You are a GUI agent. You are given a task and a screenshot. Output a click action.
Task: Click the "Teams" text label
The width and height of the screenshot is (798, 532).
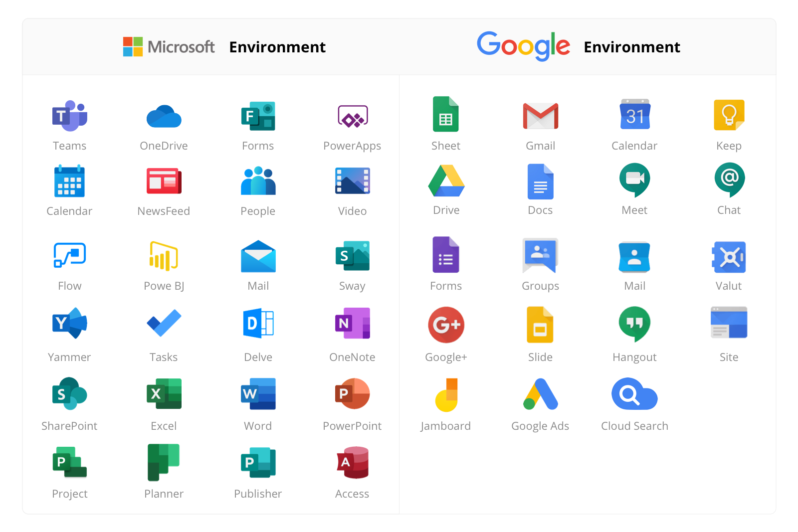pos(70,146)
